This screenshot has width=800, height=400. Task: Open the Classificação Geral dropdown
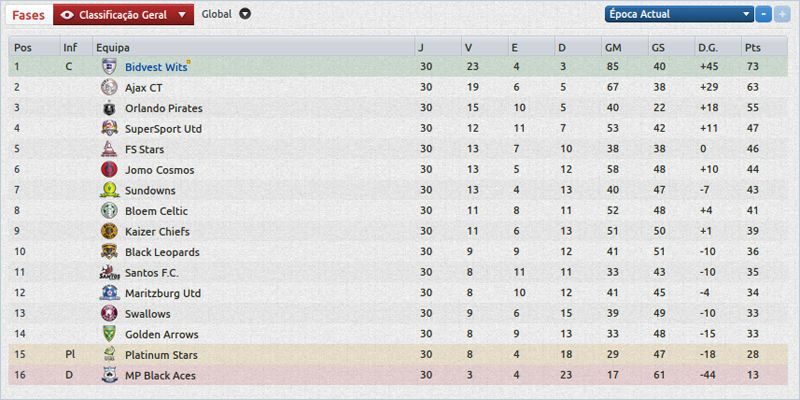[x=180, y=15]
